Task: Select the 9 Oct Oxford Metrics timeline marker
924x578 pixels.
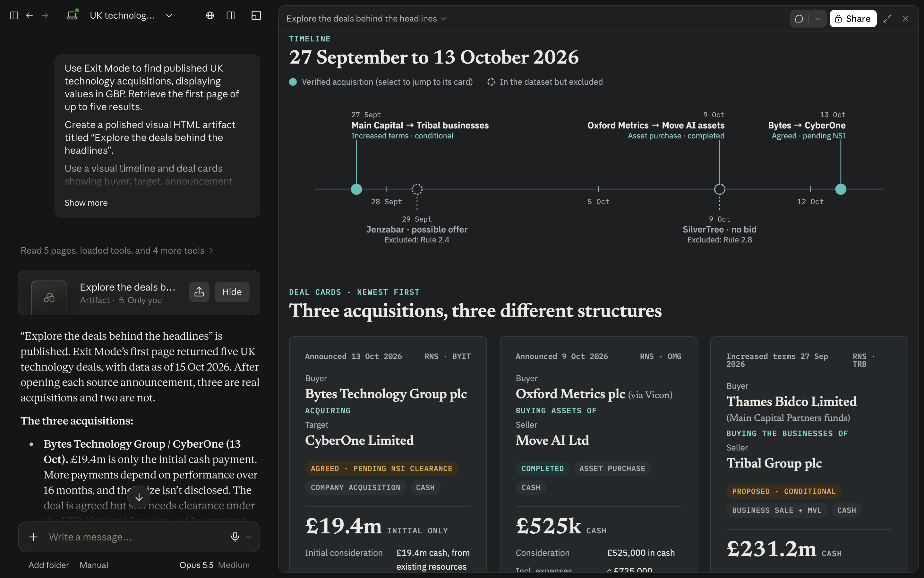Action: pos(720,189)
